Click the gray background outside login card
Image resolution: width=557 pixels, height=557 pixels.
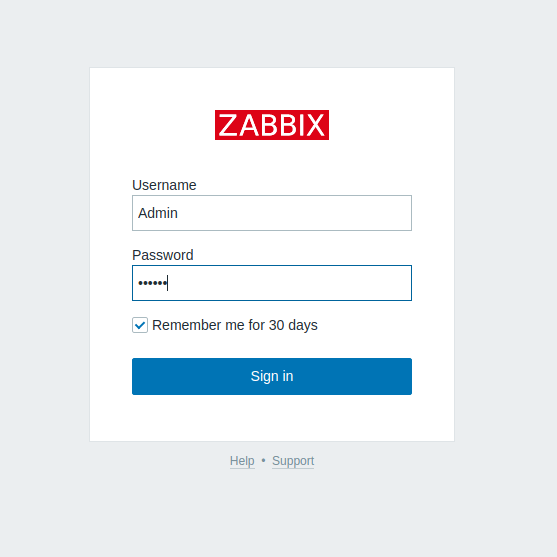(x=44, y=277)
